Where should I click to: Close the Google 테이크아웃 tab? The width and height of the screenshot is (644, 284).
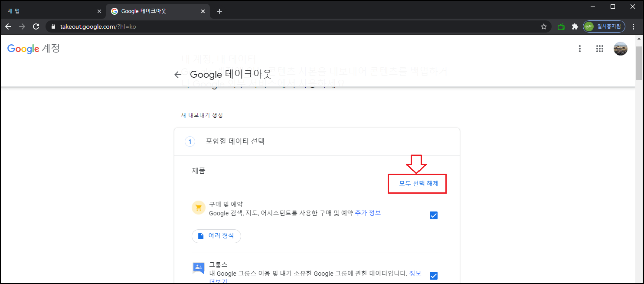[x=203, y=11]
